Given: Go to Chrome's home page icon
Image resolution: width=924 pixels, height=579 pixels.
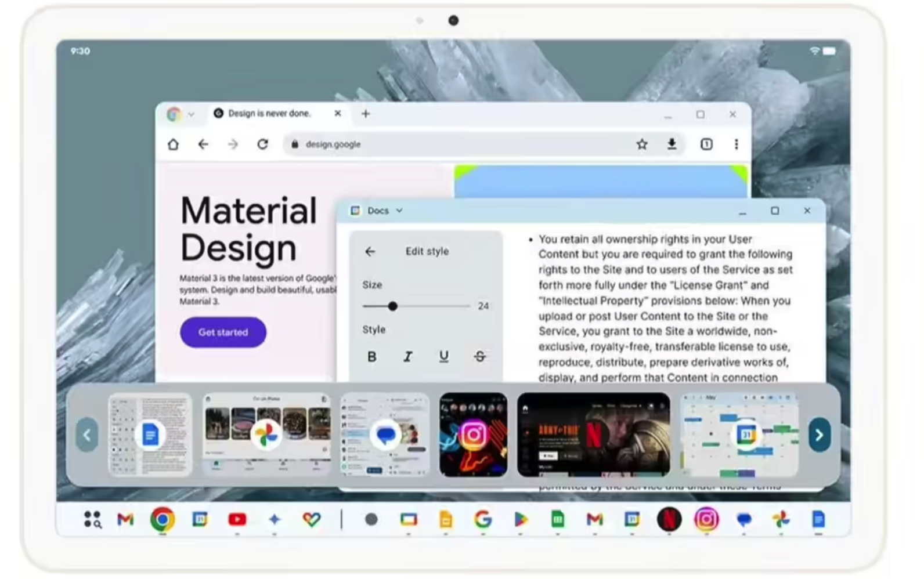Looking at the screenshot, I should point(173,144).
